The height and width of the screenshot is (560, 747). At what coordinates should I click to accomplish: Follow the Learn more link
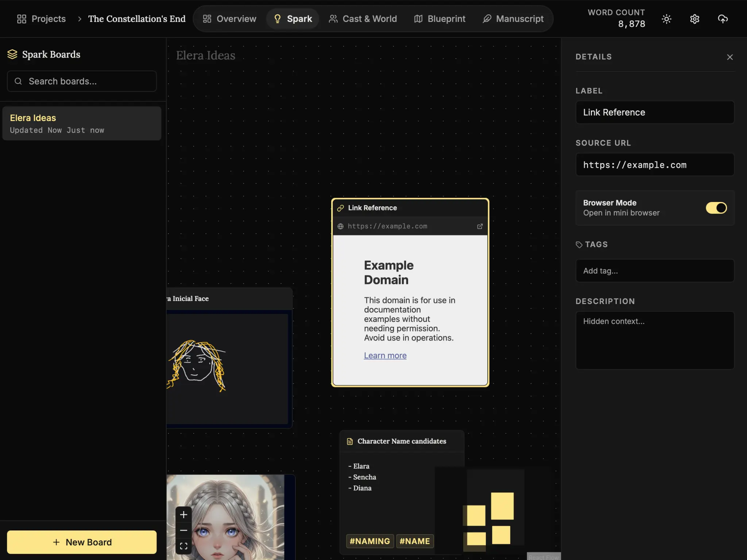[x=385, y=355]
